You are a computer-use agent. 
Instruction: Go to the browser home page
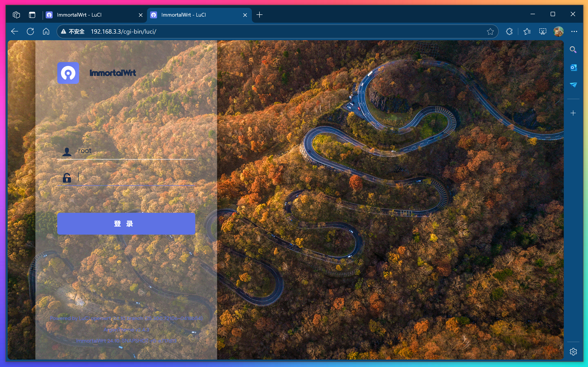[46, 31]
